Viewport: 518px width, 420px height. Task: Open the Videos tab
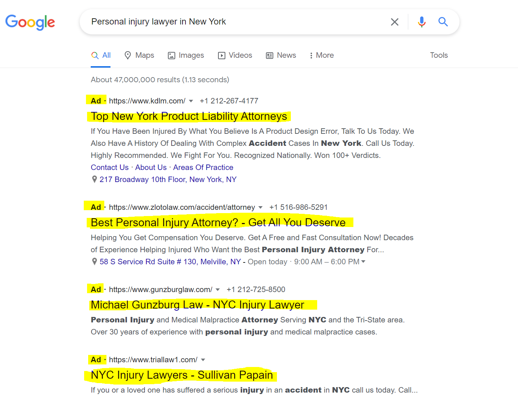click(x=235, y=55)
